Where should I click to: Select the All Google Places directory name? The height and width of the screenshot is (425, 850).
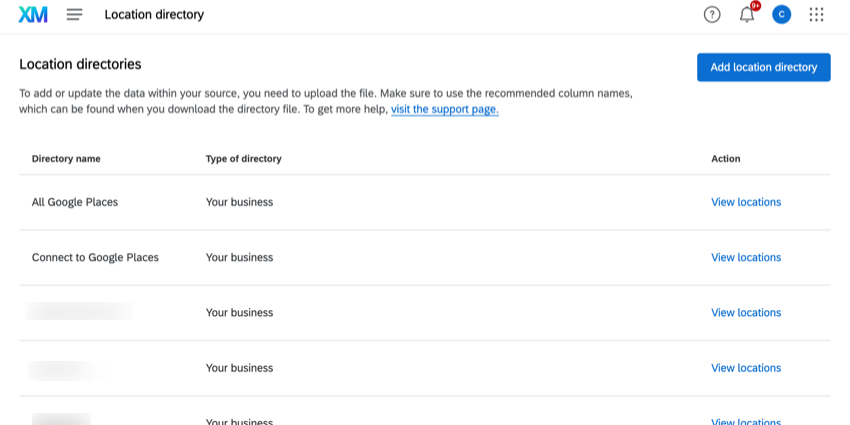[x=75, y=202]
